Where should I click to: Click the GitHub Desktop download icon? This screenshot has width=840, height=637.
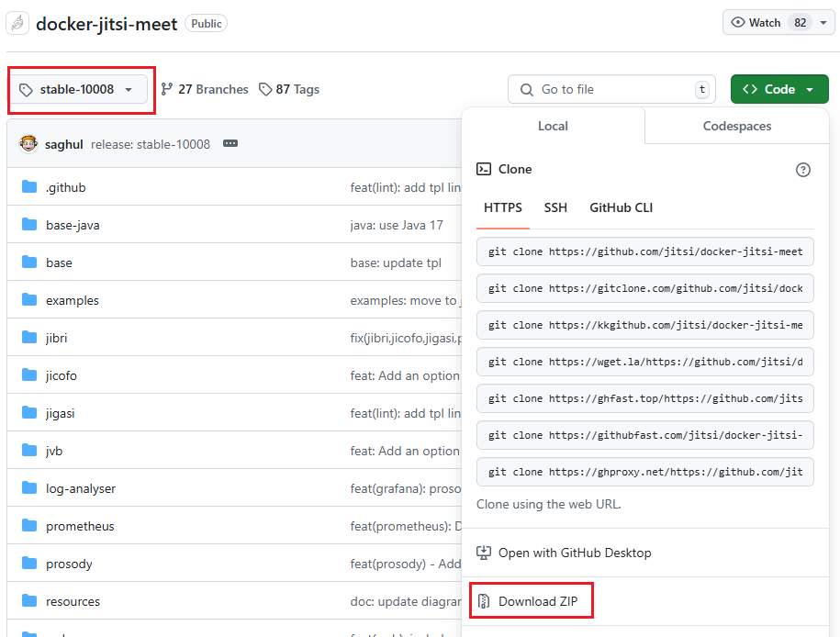pos(484,553)
